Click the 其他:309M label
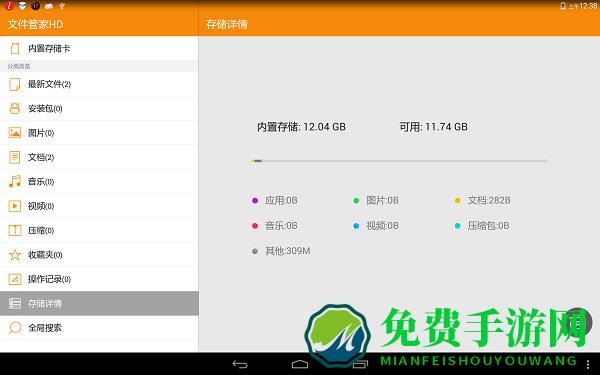The width and height of the screenshot is (600, 375). 288,251
